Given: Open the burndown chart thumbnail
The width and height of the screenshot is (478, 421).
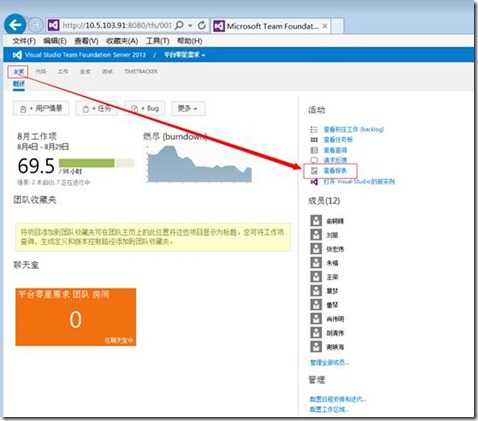Looking at the screenshot, I should point(199,164).
